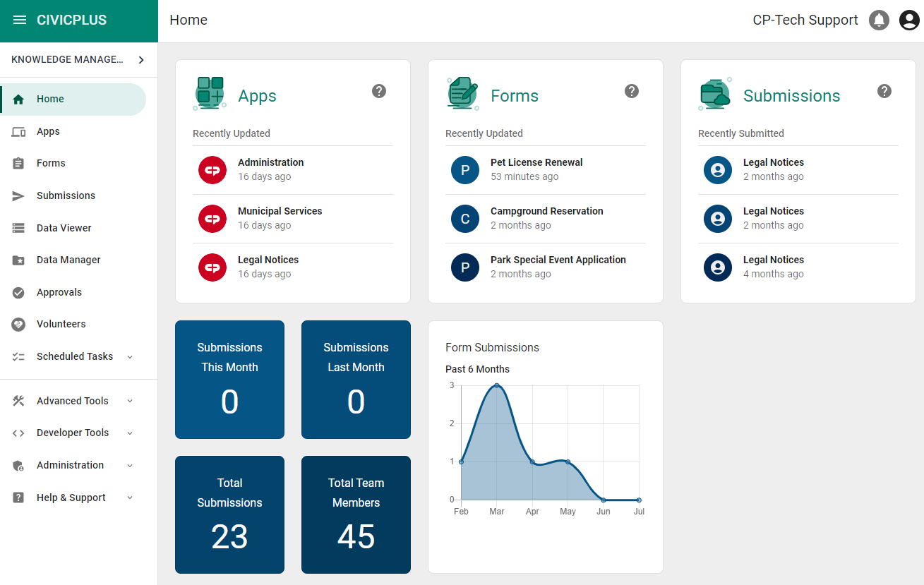Click the Municipal Services app logo icon
The width and height of the screenshot is (924, 585).
[212, 219]
